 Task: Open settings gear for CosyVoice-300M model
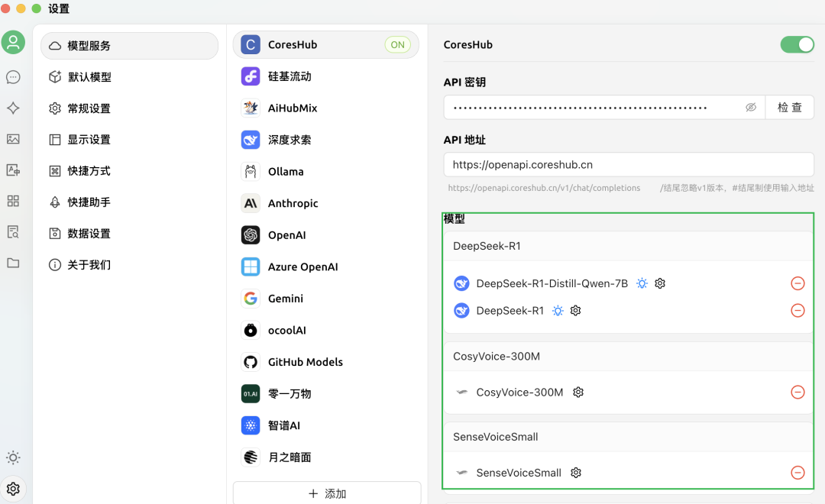[x=578, y=392]
